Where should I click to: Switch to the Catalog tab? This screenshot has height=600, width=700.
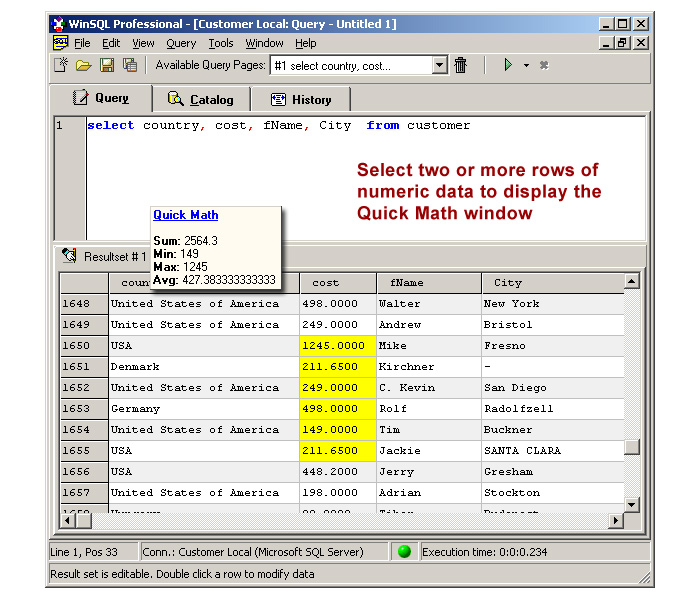(201, 99)
